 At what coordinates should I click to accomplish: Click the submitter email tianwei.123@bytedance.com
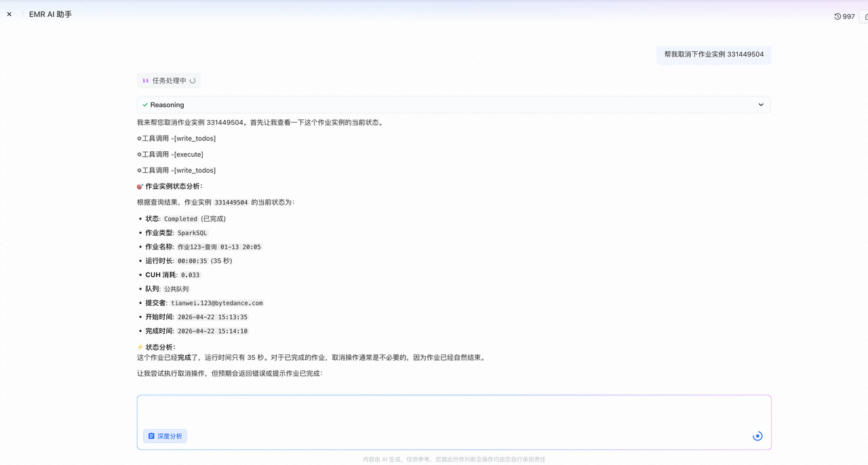point(217,304)
